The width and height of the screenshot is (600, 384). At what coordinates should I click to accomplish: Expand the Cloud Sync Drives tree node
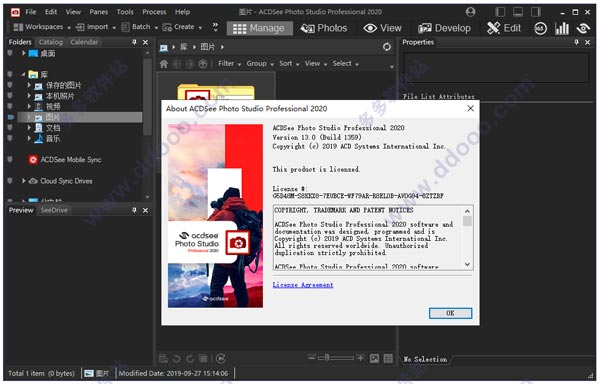click(x=23, y=181)
